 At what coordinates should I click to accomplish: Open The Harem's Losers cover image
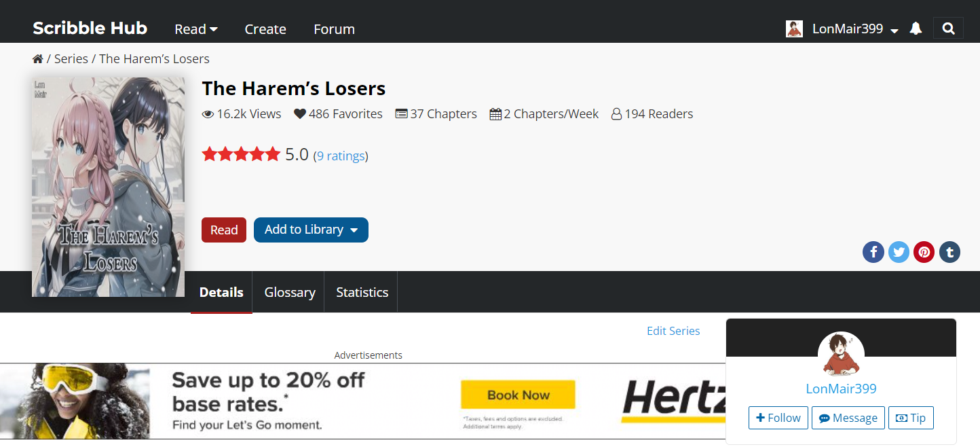pyautogui.click(x=108, y=187)
